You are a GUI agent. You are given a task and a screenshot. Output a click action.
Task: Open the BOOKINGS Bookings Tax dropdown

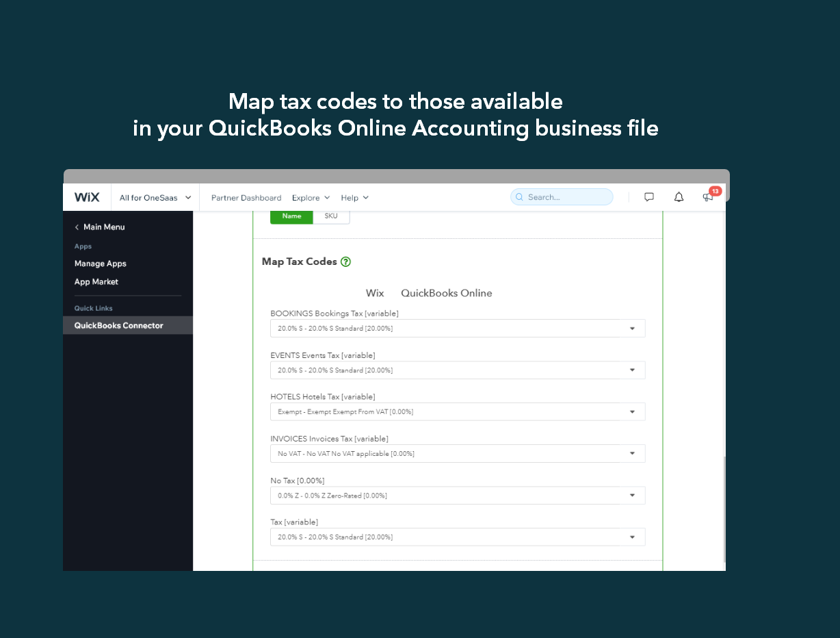click(x=458, y=329)
